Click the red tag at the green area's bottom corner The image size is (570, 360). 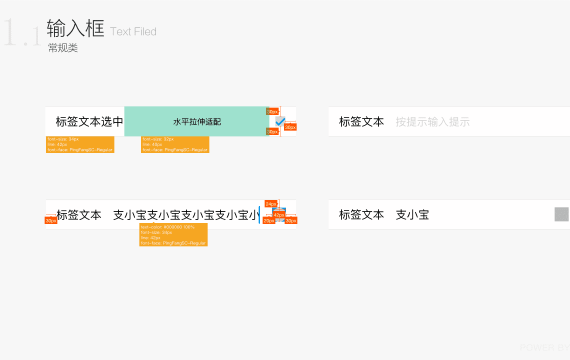pos(273,132)
